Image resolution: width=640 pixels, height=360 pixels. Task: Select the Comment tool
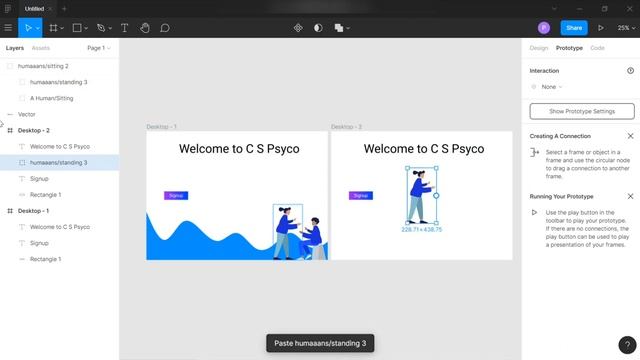pyautogui.click(x=164, y=28)
